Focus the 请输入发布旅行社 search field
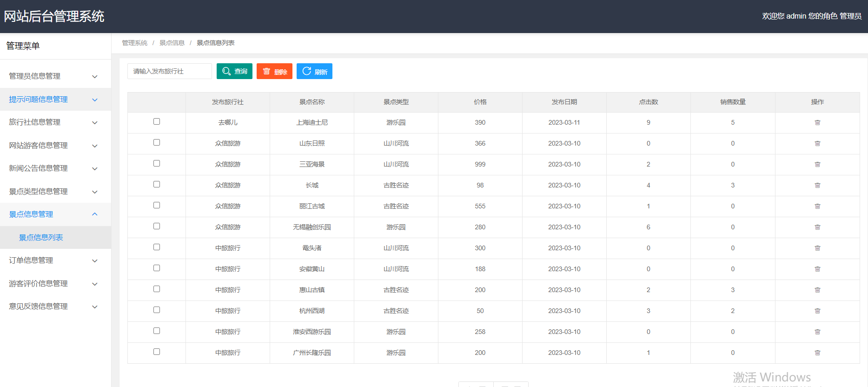868x387 pixels. coord(170,71)
